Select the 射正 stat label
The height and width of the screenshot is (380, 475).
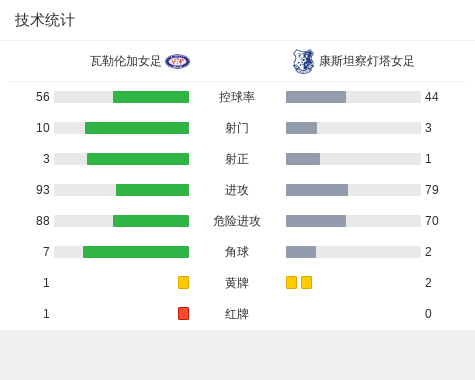[x=237, y=159]
